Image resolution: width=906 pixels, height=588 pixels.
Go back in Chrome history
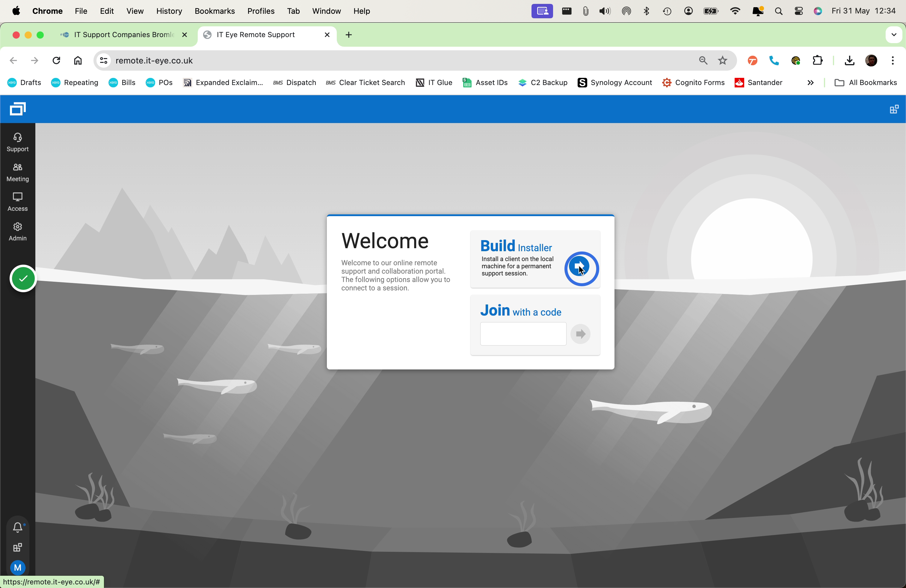pos(13,60)
